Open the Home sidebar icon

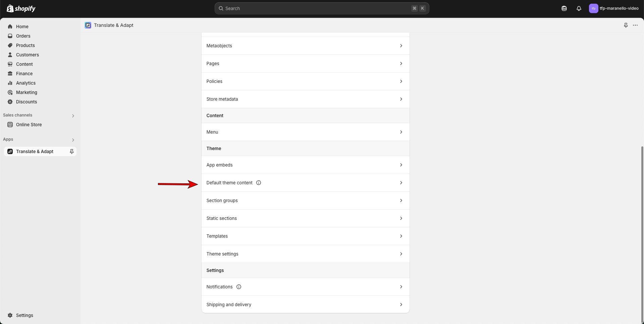pos(10,27)
